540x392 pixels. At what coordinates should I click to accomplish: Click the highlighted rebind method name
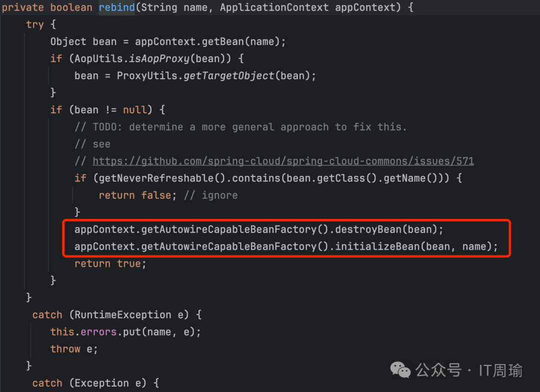pyautogui.click(x=115, y=7)
